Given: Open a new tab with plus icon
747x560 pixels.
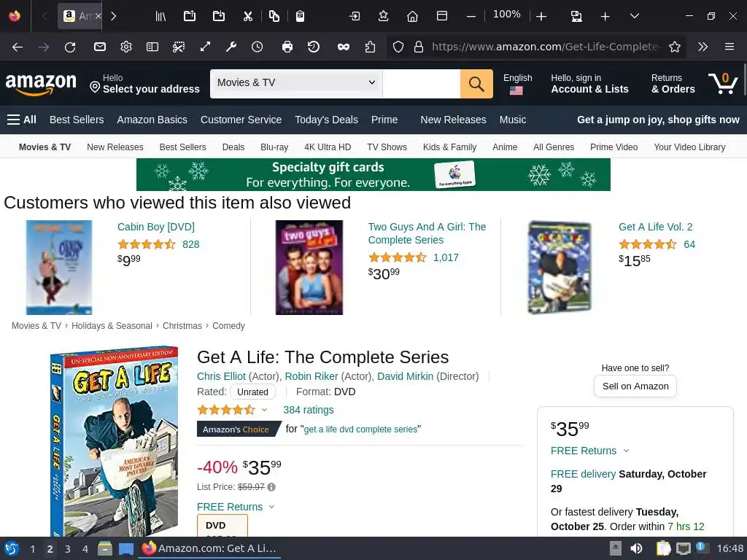Looking at the screenshot, I should 605,16.
